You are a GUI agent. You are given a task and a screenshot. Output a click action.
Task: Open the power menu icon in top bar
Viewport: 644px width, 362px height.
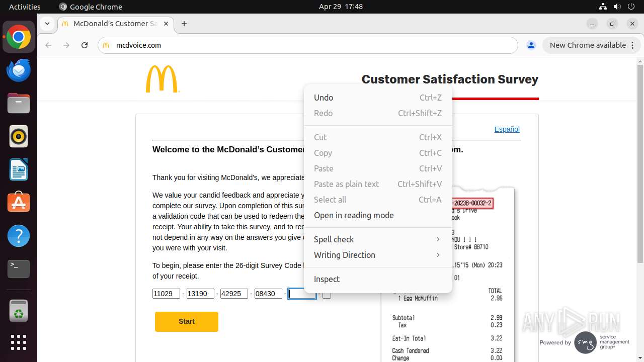(x=631, y=7)
